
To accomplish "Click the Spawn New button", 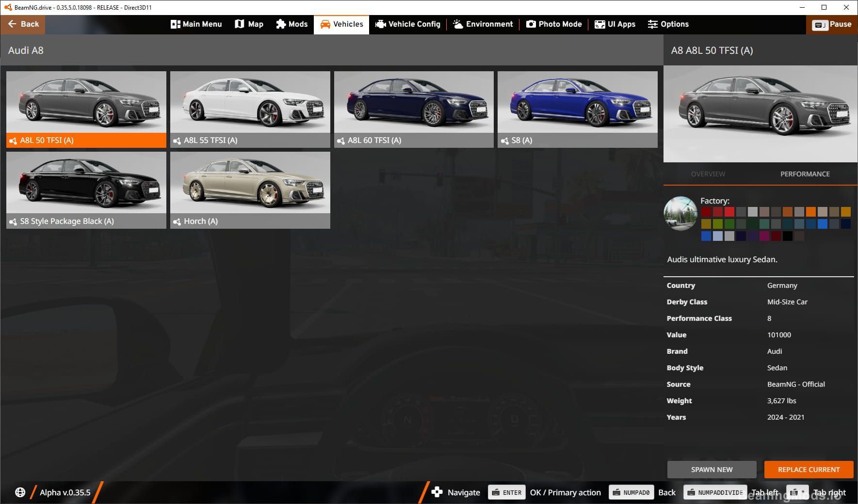I will [712, 470].
